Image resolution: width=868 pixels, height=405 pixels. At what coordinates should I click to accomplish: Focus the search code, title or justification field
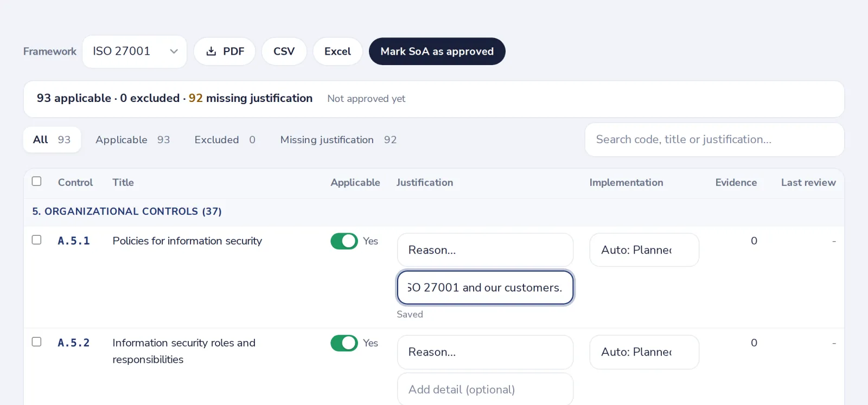pos(714,140)
